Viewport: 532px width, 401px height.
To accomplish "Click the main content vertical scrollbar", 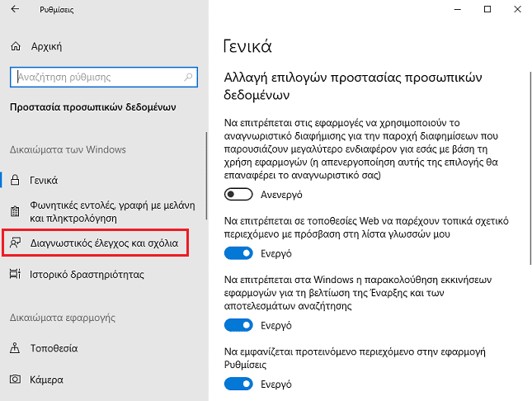I will pos(530,168).
